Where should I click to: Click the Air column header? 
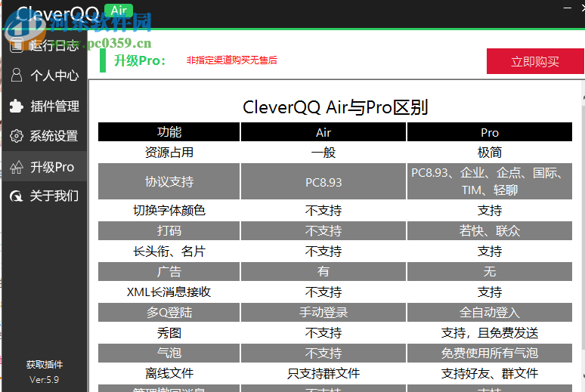(x=323, y=131)
